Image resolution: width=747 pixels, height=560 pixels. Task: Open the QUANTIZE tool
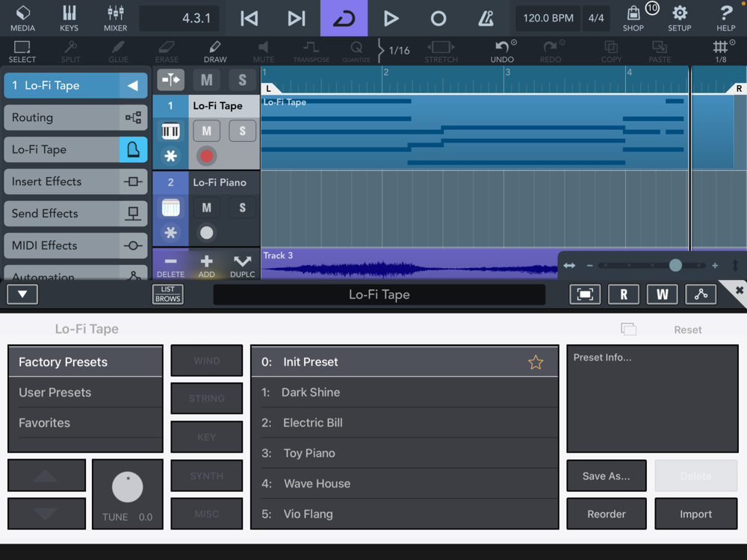356,52
